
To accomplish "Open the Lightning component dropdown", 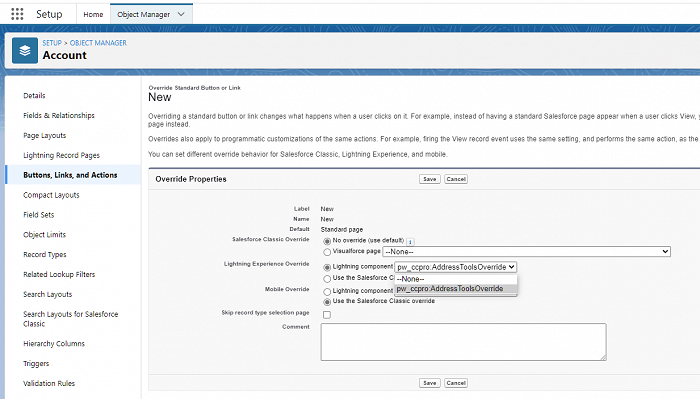I will [x=455, y=267].
